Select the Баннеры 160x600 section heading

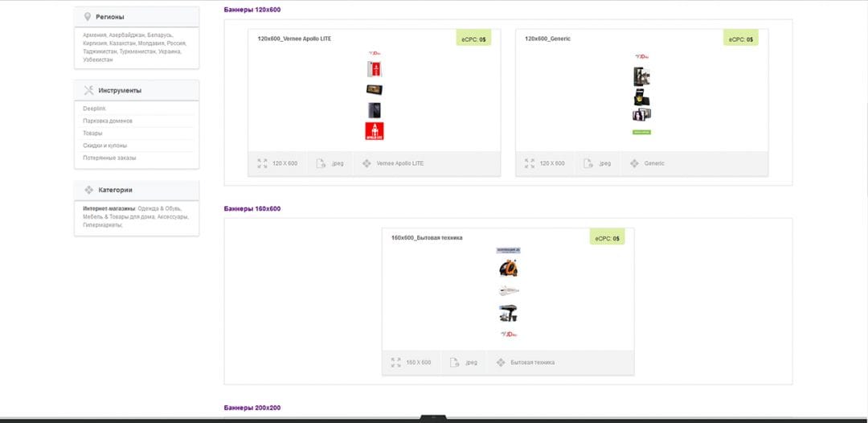[x=252, y=209]
